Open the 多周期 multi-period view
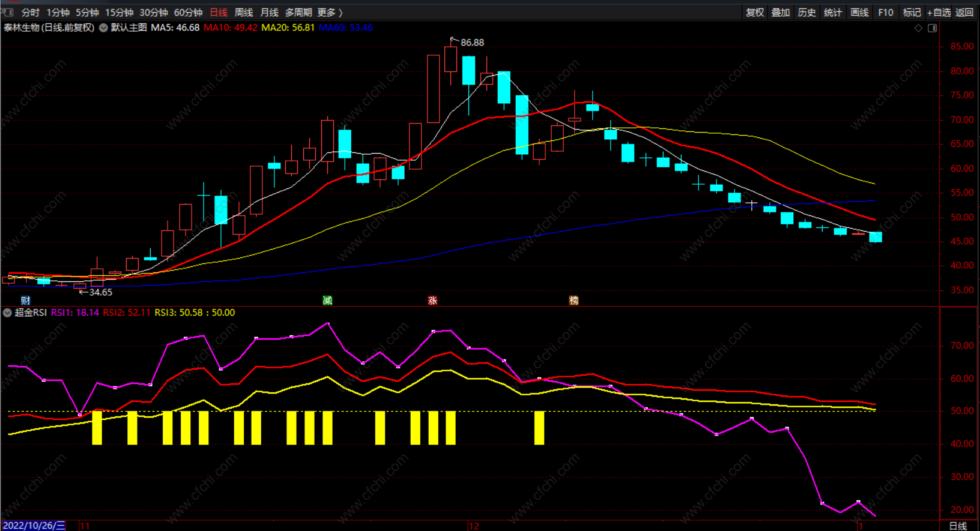Image resolution: width=980 pixels, height=531 pixels. coord(298,13)
